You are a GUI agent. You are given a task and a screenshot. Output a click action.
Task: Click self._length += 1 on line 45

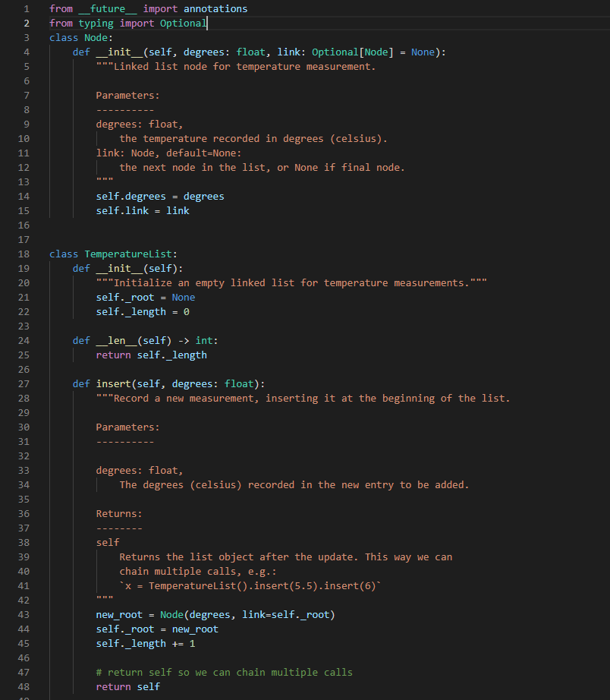click(x=144, y=643)
